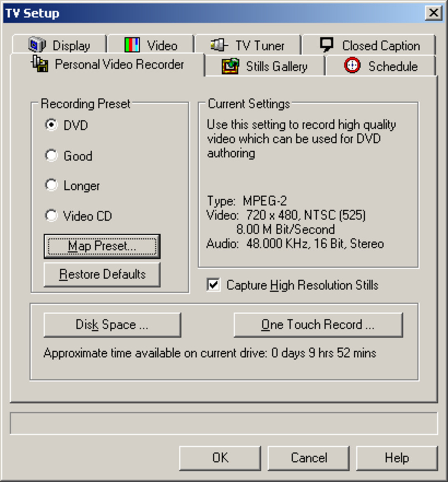
Task: Switch to the Display tab
Action: pyautogui.click(x=59, y=45)
